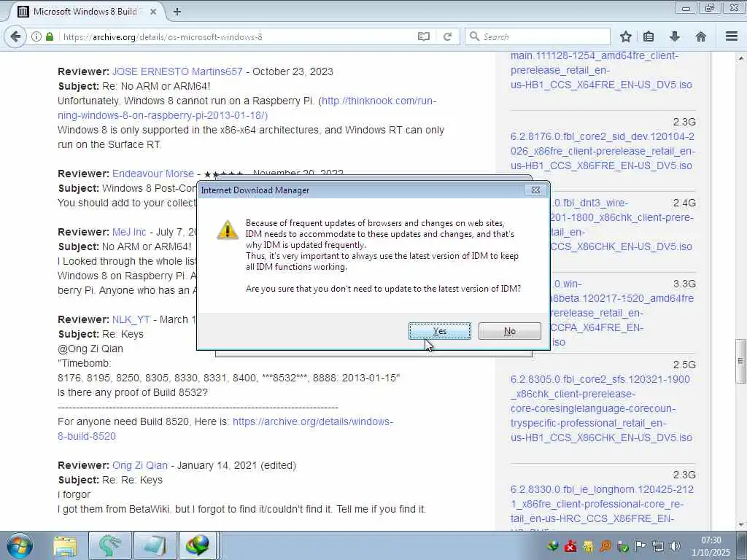Image resolution: width=747 pixels, height=560 pixels.
Task: Open reviewer NLK_YT profile
Action: (131, 319)
